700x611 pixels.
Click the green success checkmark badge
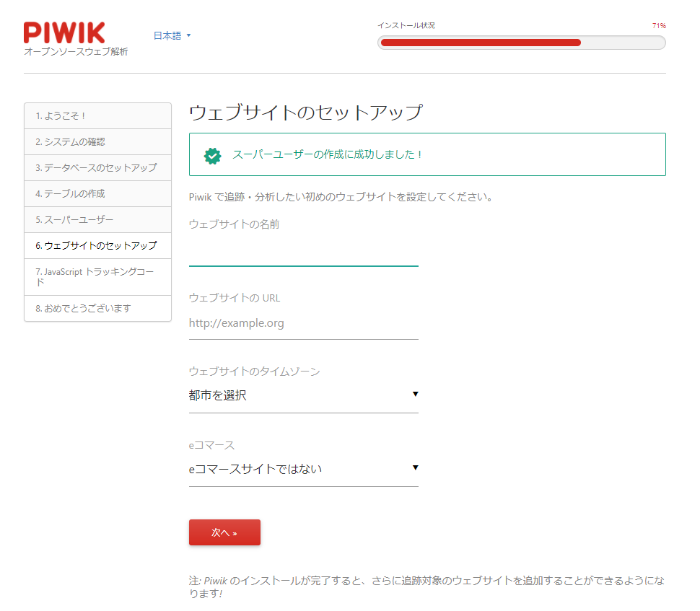click(212, 156)
